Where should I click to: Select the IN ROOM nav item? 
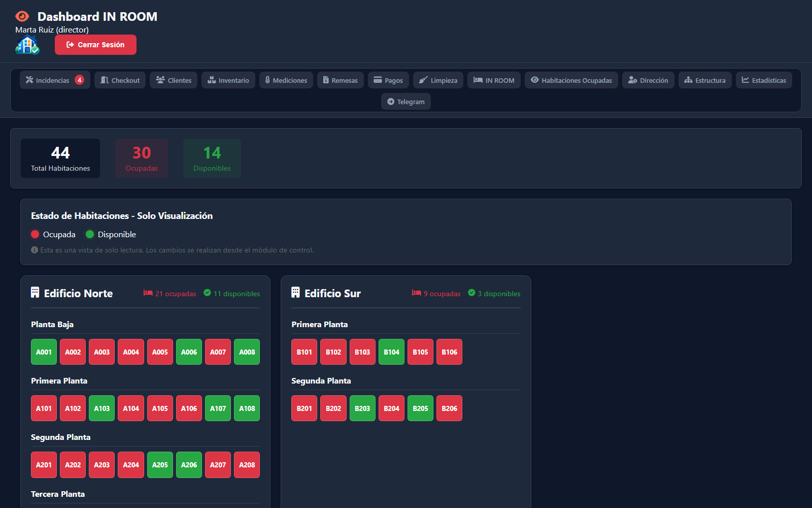[x=494, y=80]
